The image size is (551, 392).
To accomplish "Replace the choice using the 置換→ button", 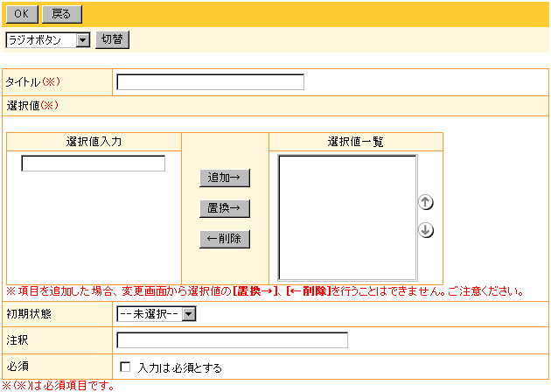I will (225, 208).
